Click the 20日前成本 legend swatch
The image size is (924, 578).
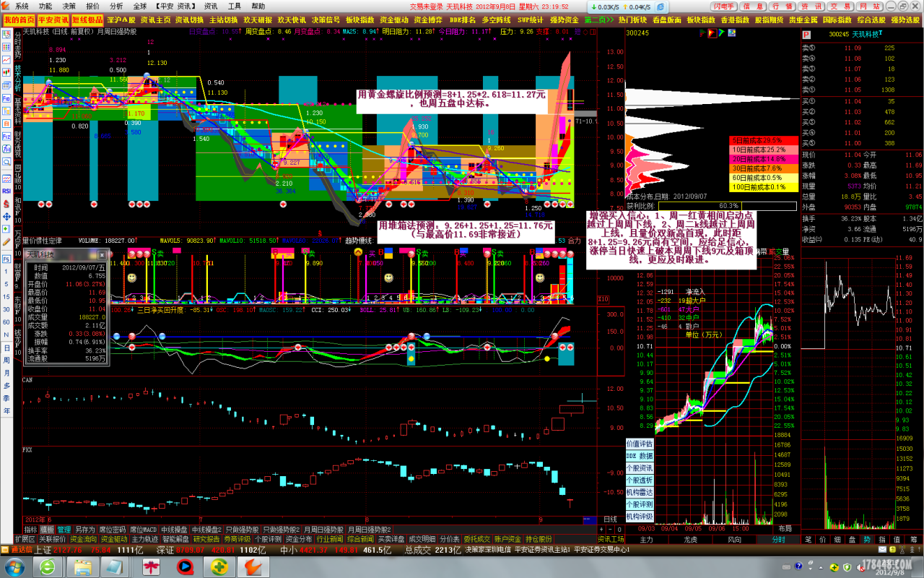(763, 159)
